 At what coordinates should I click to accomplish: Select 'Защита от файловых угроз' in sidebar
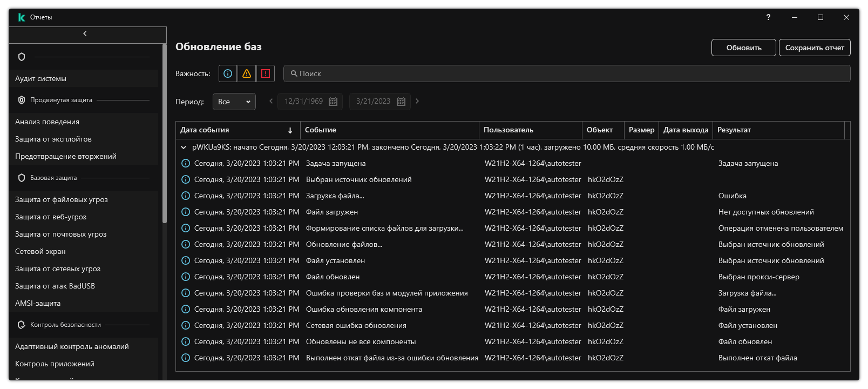pos(62,199)
